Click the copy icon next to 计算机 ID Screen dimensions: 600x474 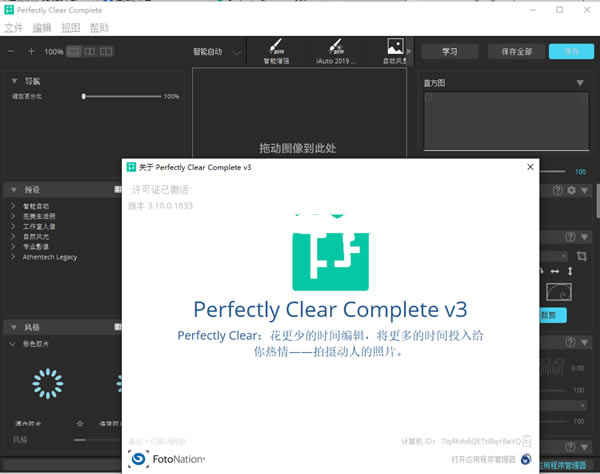click(x=527, y=441)
